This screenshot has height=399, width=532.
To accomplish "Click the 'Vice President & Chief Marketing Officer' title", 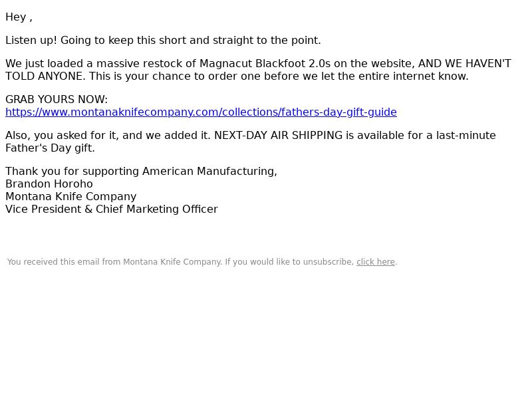I will coord(111,209).
